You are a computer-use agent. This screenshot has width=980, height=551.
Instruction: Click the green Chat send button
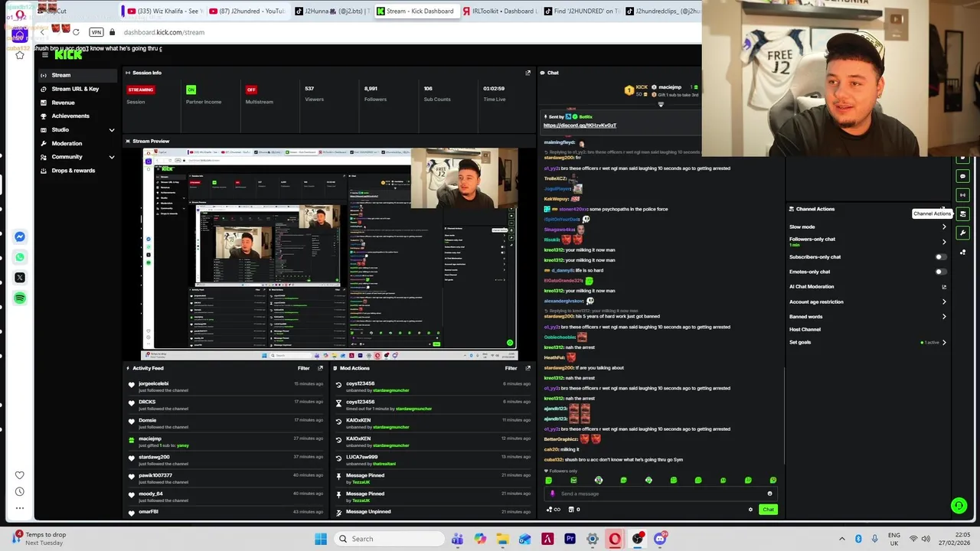click(x=768, y=510)
